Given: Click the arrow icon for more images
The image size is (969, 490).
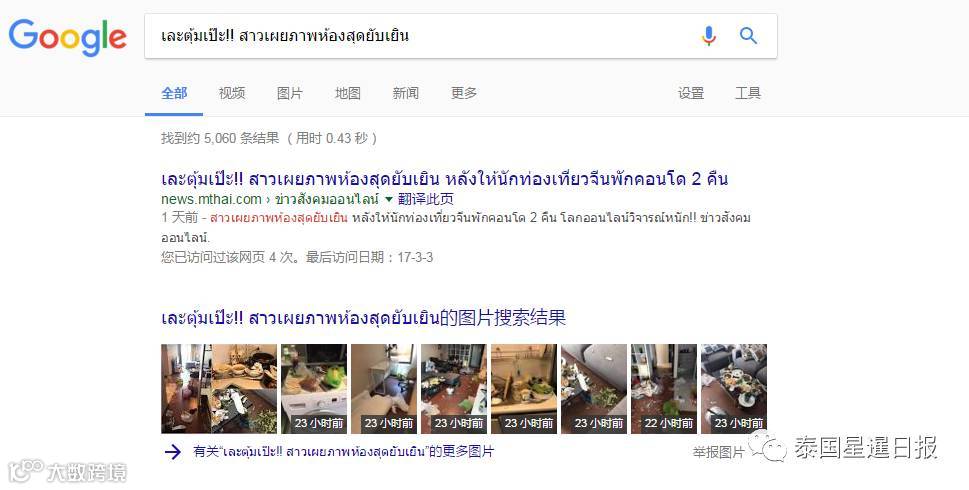Looking at the screenshot, I should coord(172,452).
